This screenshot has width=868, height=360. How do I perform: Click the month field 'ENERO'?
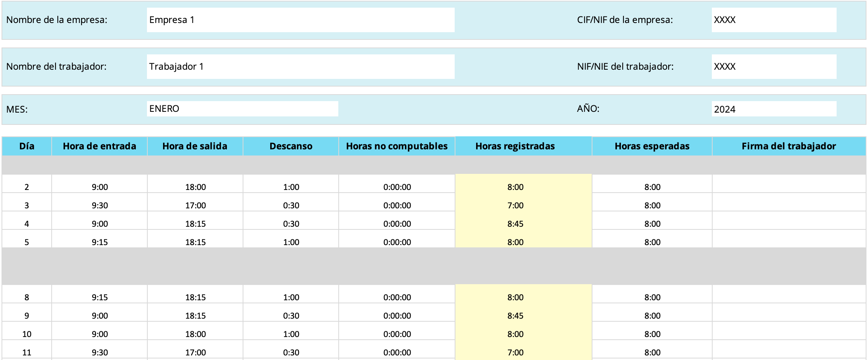(242, 109)
